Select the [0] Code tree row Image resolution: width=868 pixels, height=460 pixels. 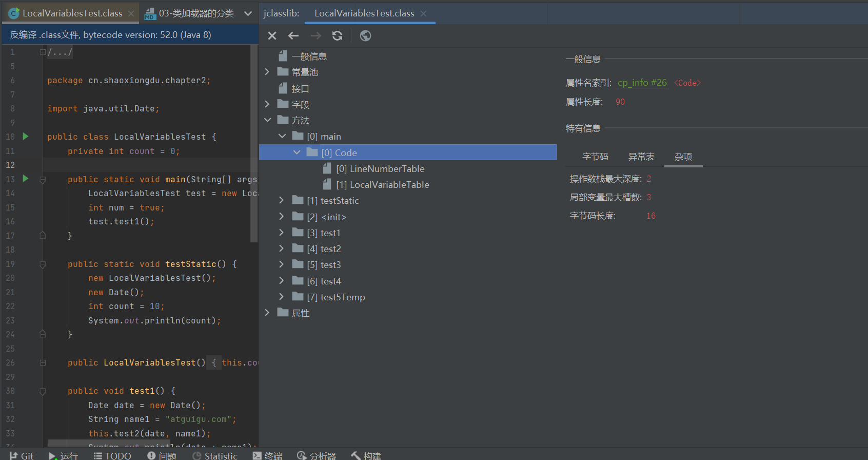(408, 152)
